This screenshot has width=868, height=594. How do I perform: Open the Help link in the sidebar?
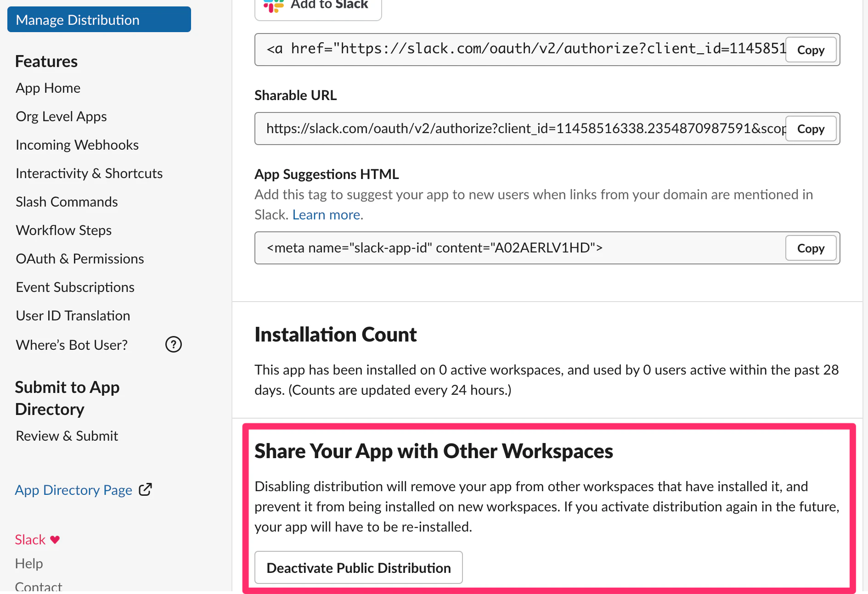click(x=29, y=563)
